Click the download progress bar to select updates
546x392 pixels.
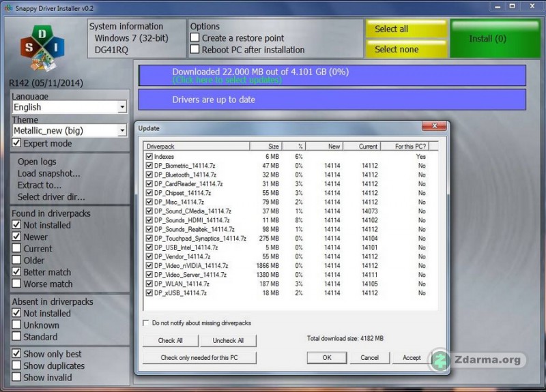tap(332, 76)
